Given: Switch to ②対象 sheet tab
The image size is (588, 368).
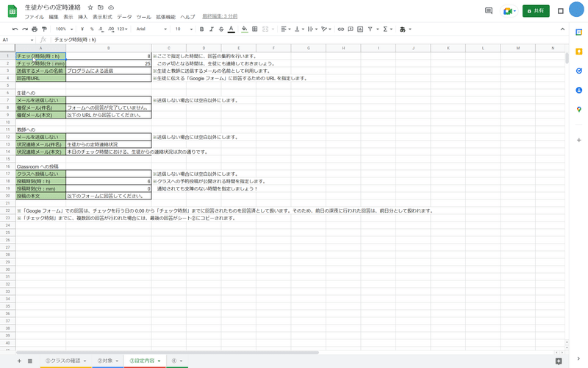Looking at the screenshot, I should pyautogui.click(x=107, y=361).
